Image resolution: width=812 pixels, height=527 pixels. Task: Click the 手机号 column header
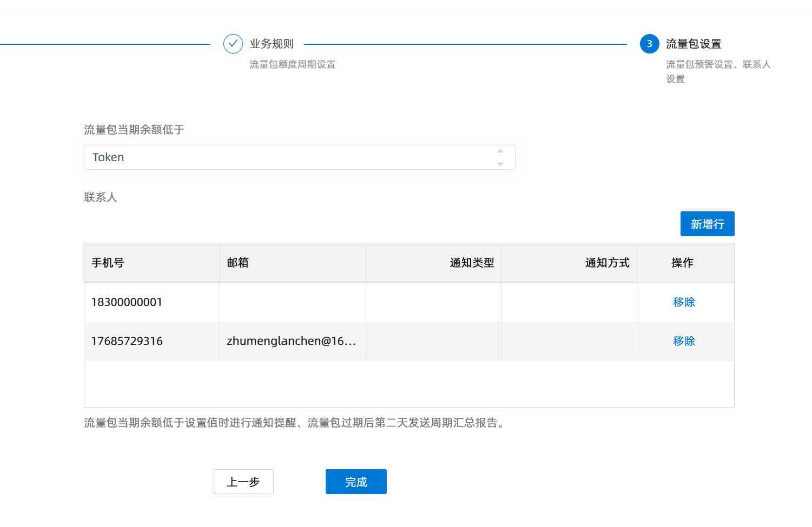pos(108,263)
